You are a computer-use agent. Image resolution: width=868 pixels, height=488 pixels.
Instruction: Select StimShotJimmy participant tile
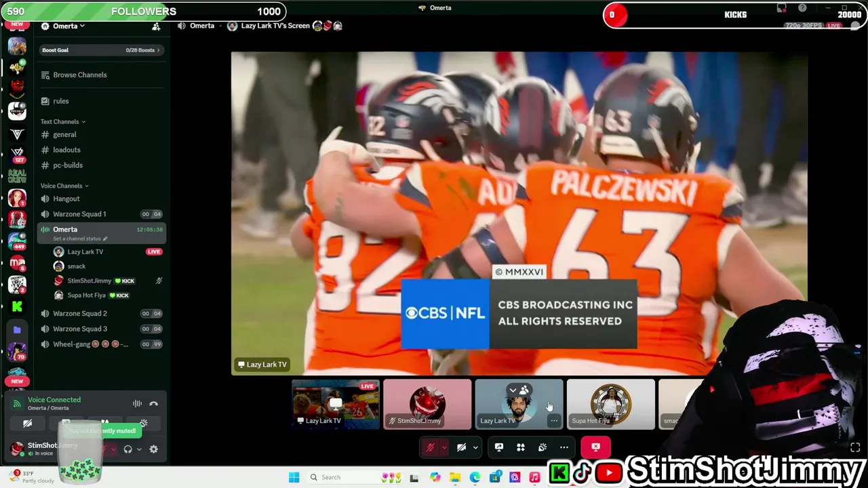click(427, 404)
